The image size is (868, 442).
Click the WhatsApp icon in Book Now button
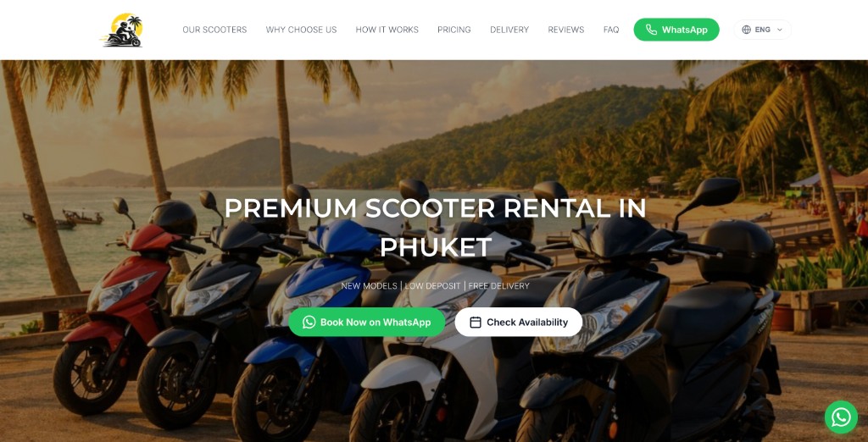pyautogui.click(x=309, y=322)
